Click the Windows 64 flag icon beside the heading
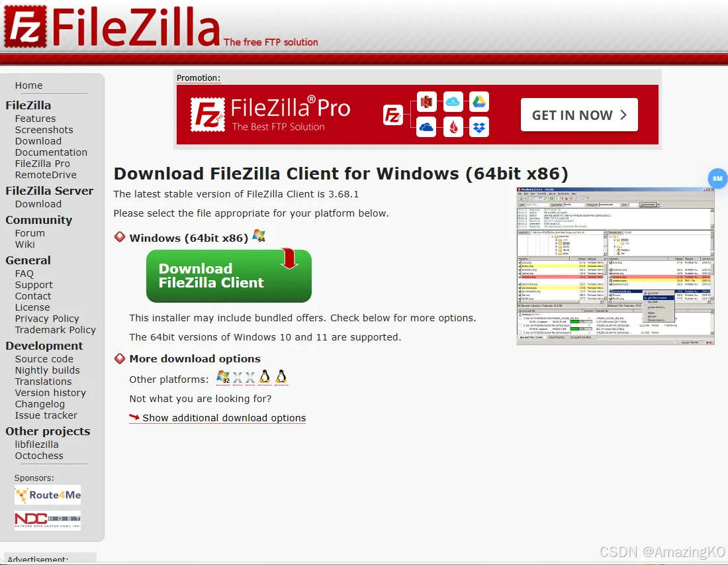 259,236
